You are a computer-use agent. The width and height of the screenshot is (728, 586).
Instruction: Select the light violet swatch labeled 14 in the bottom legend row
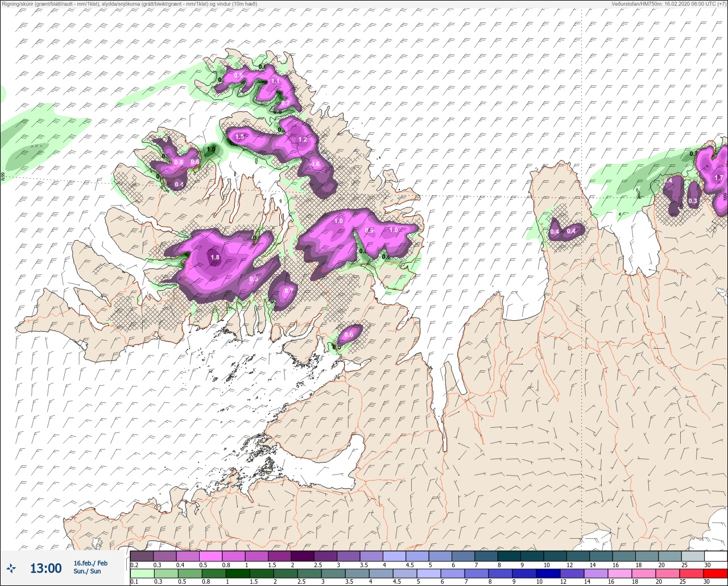pos(595,573)
